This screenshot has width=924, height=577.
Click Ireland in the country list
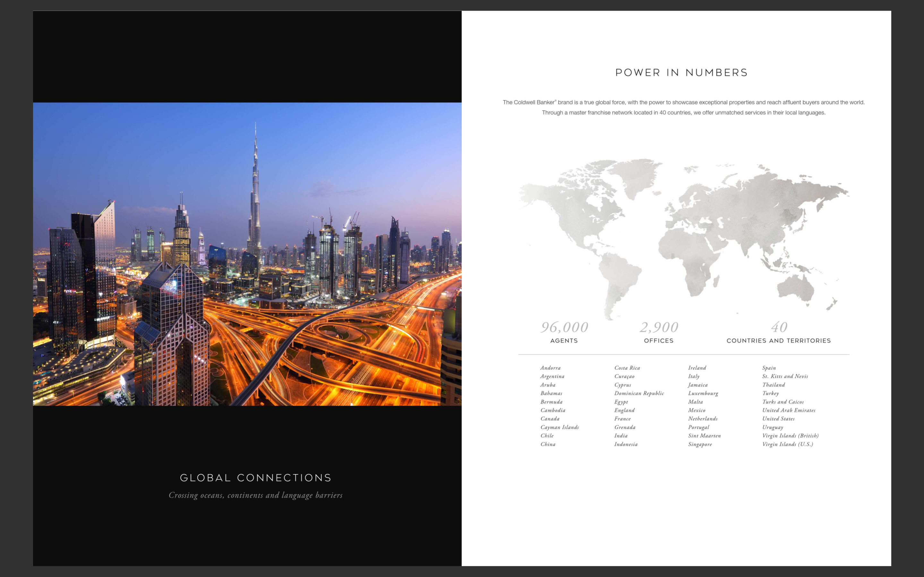697,368
